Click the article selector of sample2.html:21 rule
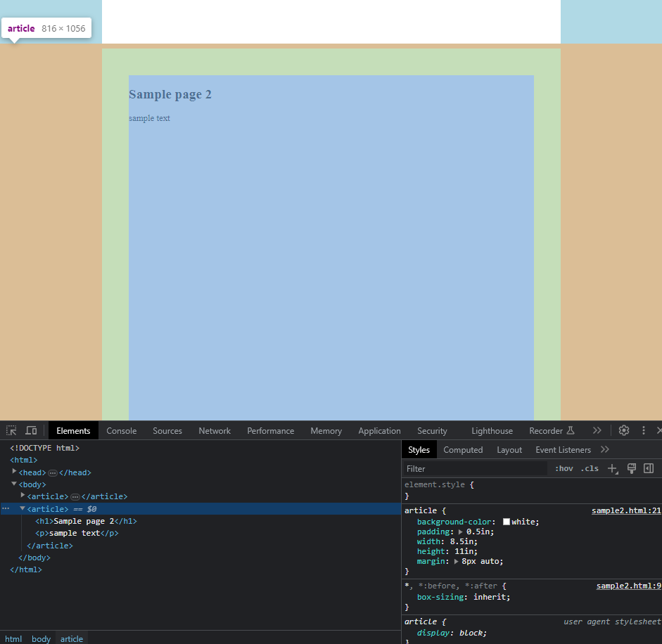This screenshot has width=662, height=644. 421,510
